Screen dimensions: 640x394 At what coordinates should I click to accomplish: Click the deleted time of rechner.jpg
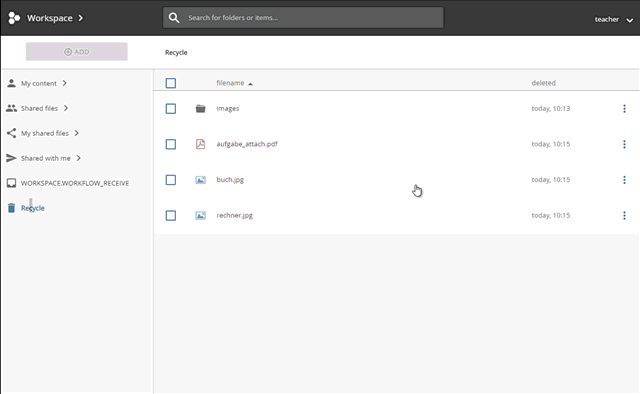pos(551,216)
